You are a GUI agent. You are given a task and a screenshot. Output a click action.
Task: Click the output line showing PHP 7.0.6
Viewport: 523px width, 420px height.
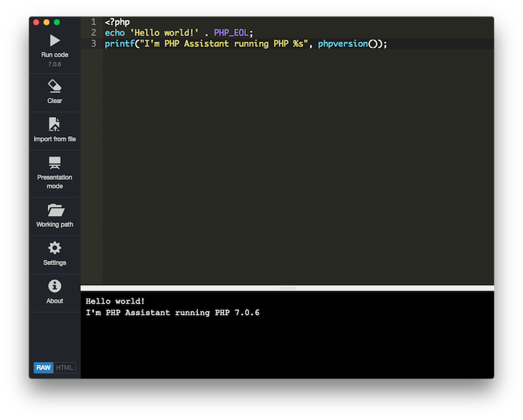tap(172, 313)
